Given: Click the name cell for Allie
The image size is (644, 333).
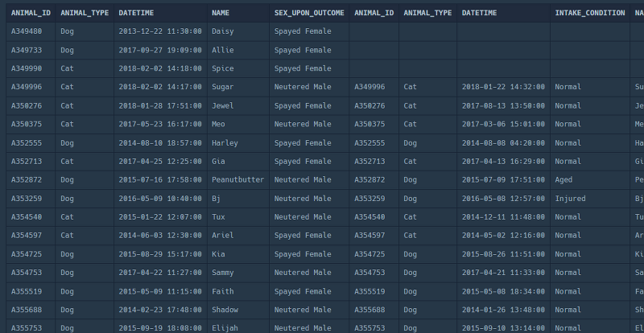Looking at the screenshot, I should point(223,50).
